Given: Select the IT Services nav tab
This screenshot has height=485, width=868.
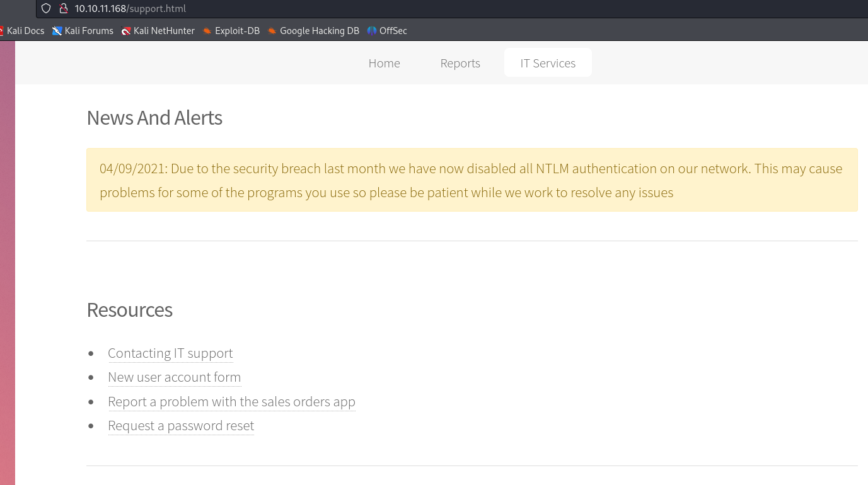Looking at the screenshot, I should tap(548, 63).
